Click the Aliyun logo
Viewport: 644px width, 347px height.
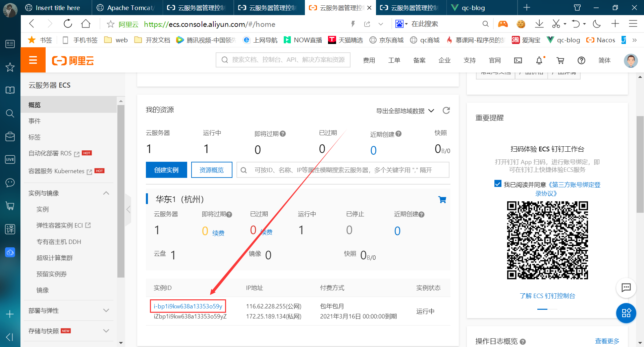[73, 60]
